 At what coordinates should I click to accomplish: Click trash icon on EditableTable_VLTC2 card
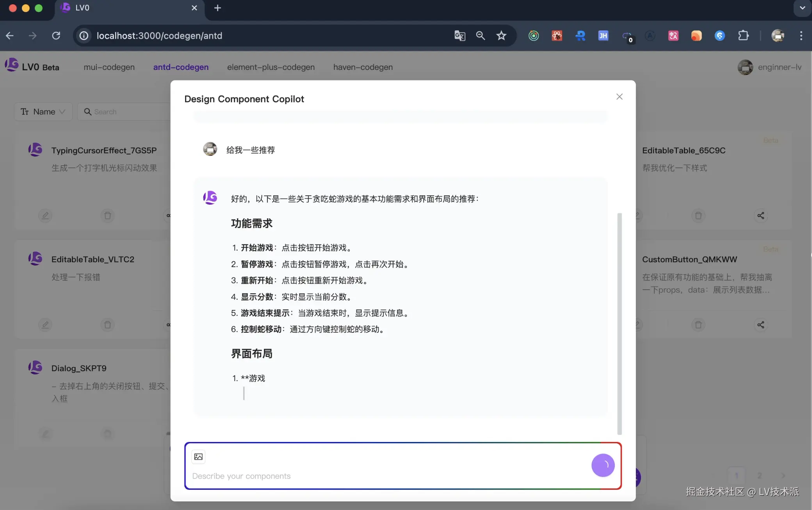coord(107,325)
